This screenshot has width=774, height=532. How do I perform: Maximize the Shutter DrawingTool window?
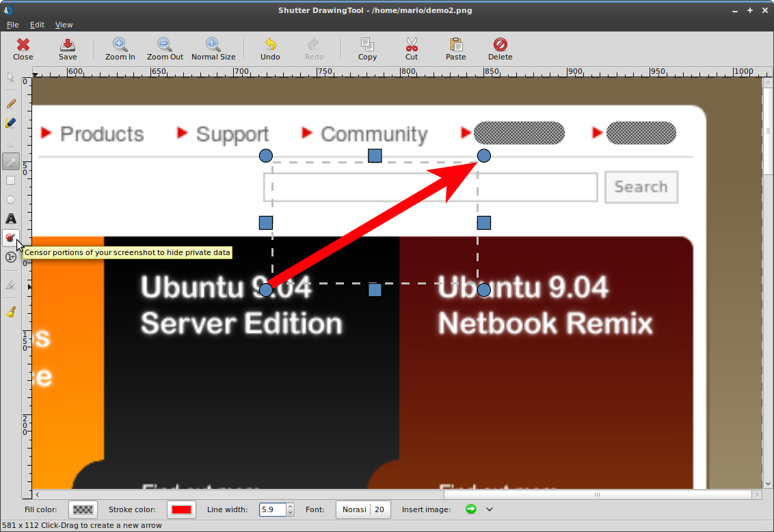tap(750, 10)
